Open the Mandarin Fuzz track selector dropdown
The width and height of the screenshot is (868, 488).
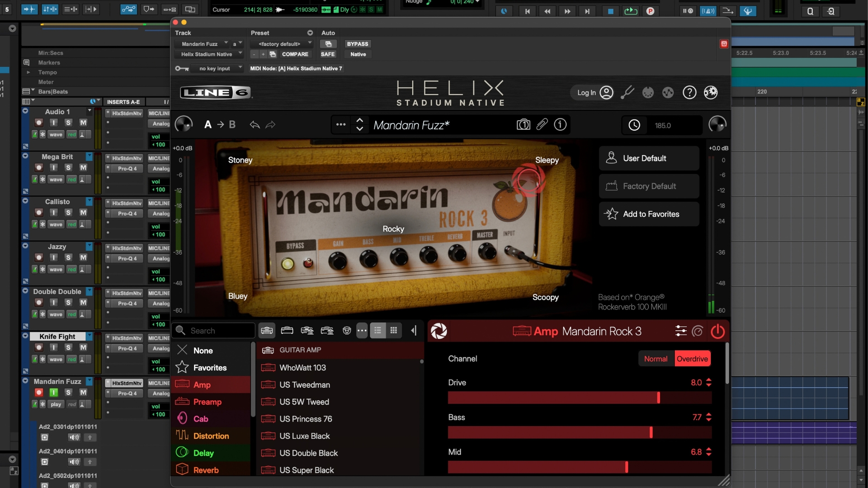click(203, 44)
